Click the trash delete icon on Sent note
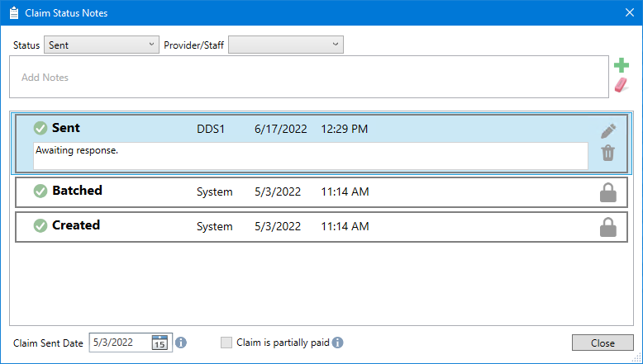This screenshot has width=643, height=364. (x=608, y=154)
